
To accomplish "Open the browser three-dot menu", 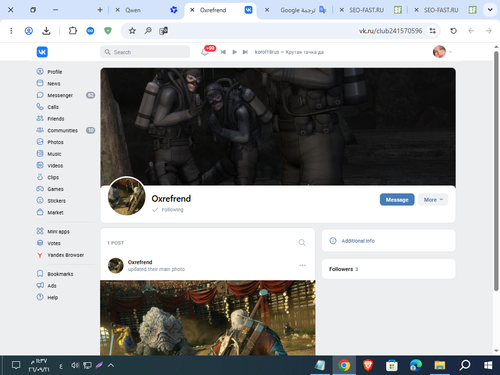I will [11, 31].
